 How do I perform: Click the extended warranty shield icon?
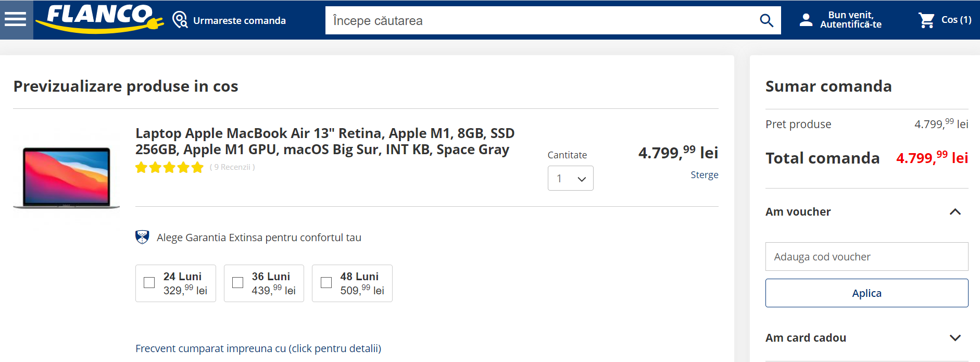tap(142, 237)
